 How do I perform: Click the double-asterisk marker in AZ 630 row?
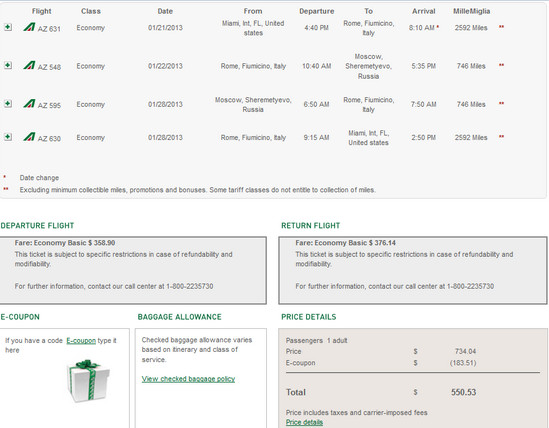click(x=501, y=137)
